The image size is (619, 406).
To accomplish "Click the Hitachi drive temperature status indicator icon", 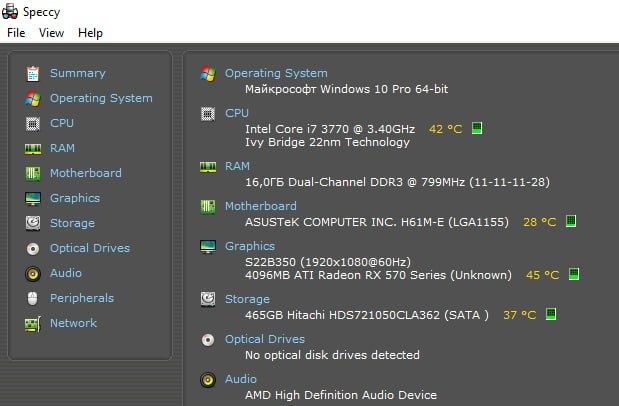I will [x=551, y=314].
